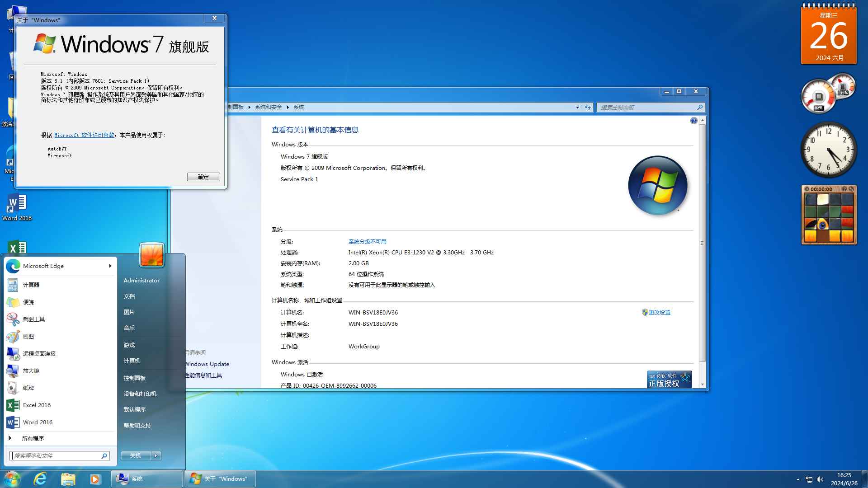Image resolution: width=868 pixels, height=488 pixels.
Task: Open address bar history dropdown
Action: [577, 107]
